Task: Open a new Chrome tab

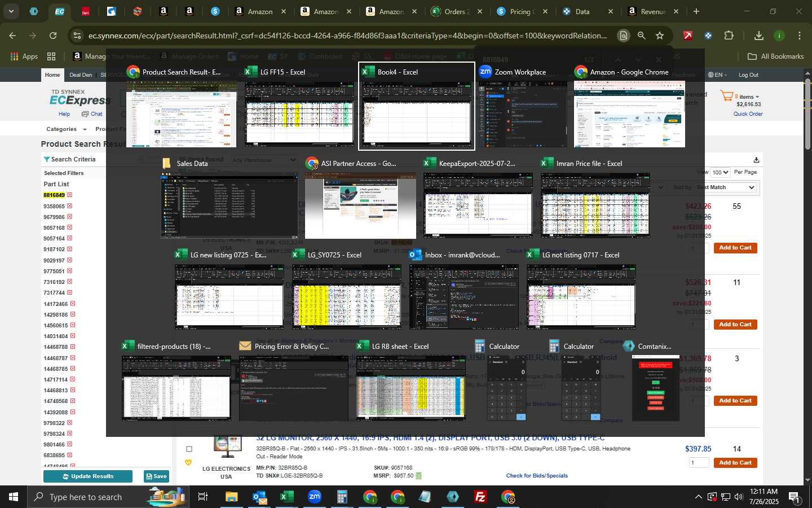Action: pyautogui.click(x=696, y=11)
